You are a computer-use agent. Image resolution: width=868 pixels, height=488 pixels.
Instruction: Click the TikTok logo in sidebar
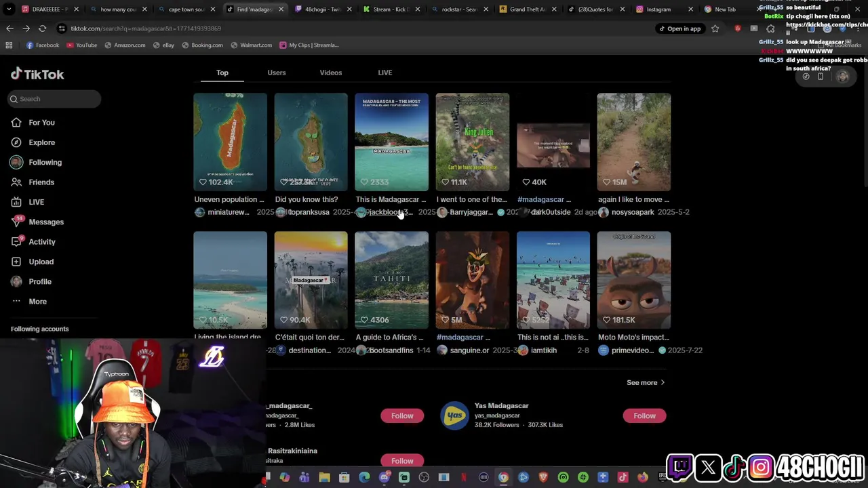click(x=37, y=74)
